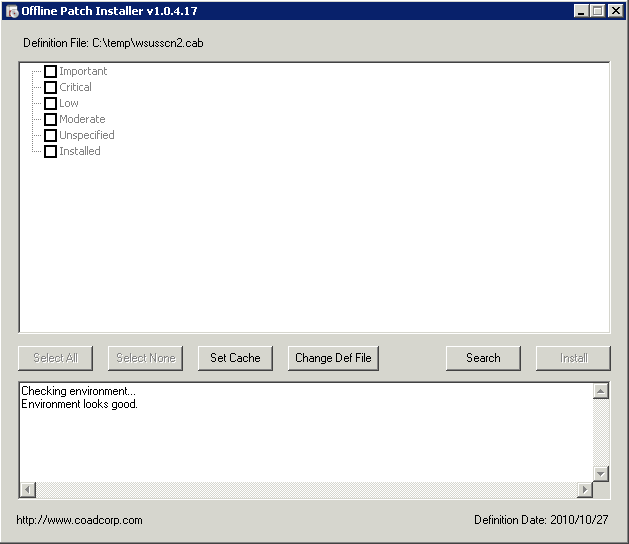Open the coadcorp.com website link

[x=79, y=520]
